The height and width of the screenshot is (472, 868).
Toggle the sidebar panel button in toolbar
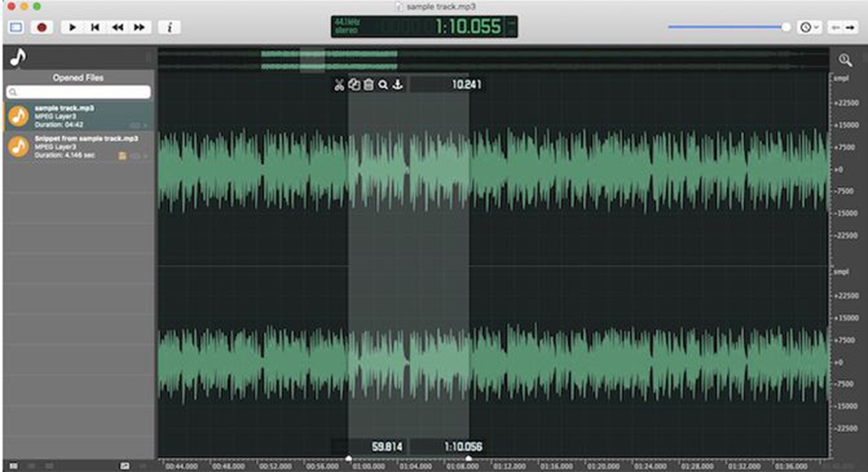pyautogui.click(x=16, y=27)
